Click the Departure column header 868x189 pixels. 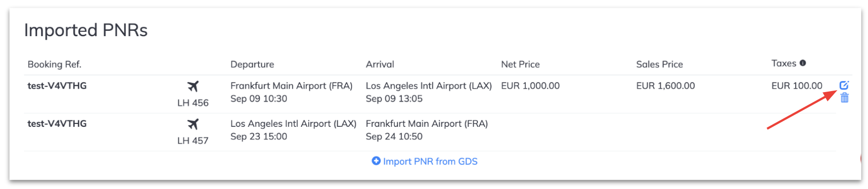252,64
